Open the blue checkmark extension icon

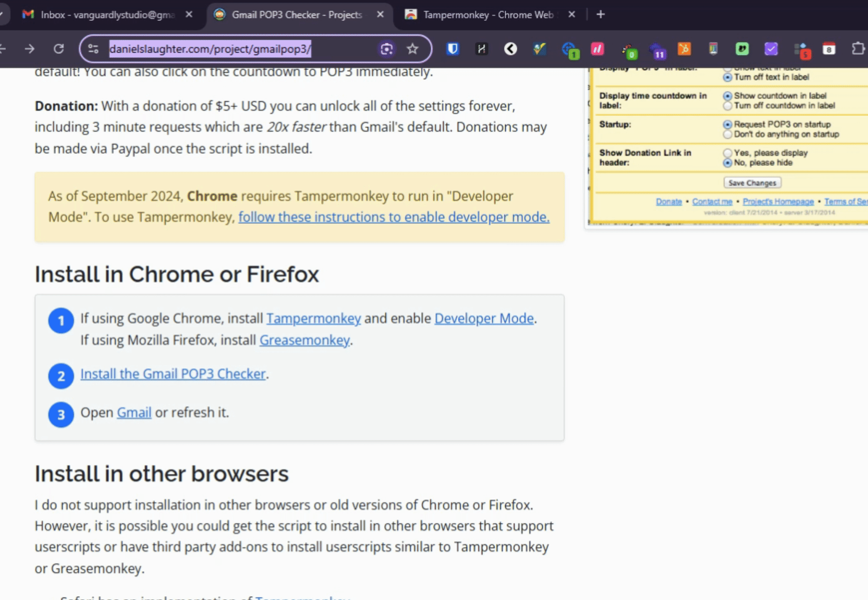tap(539, 49)
